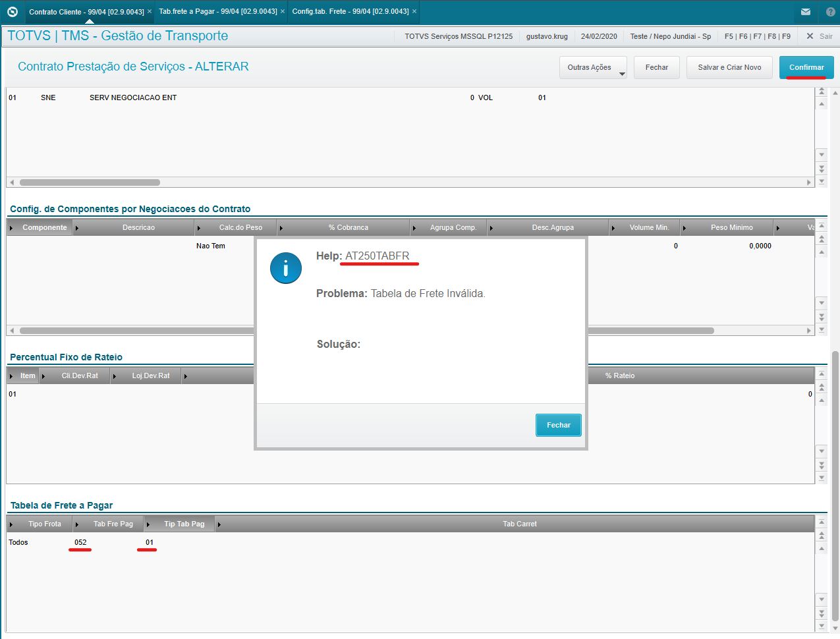Jump to last row in Percentual Fixo de Rateio grid
The width and height of the screenshot is (840, 639).
click(822, 478)
